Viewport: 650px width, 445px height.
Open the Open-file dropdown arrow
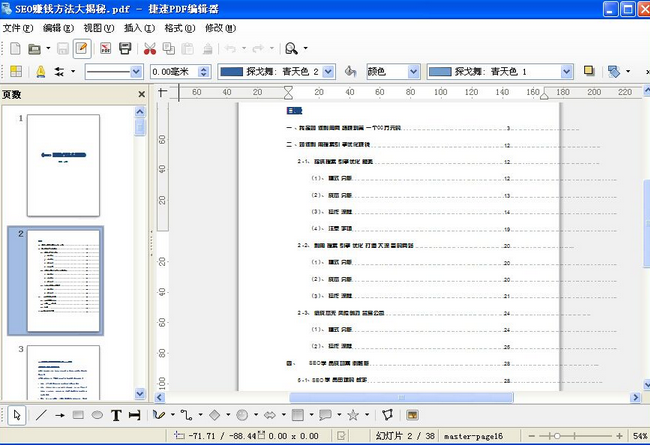48,49
